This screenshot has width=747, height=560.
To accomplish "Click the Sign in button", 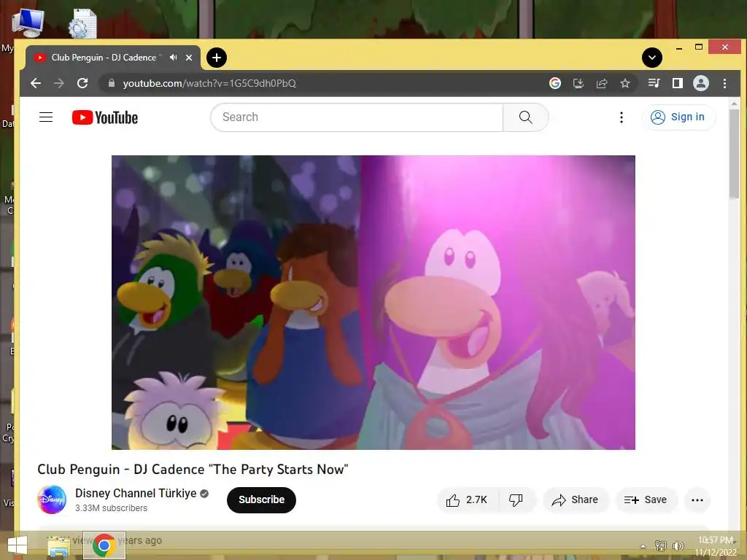I will [x=678, y=117].
